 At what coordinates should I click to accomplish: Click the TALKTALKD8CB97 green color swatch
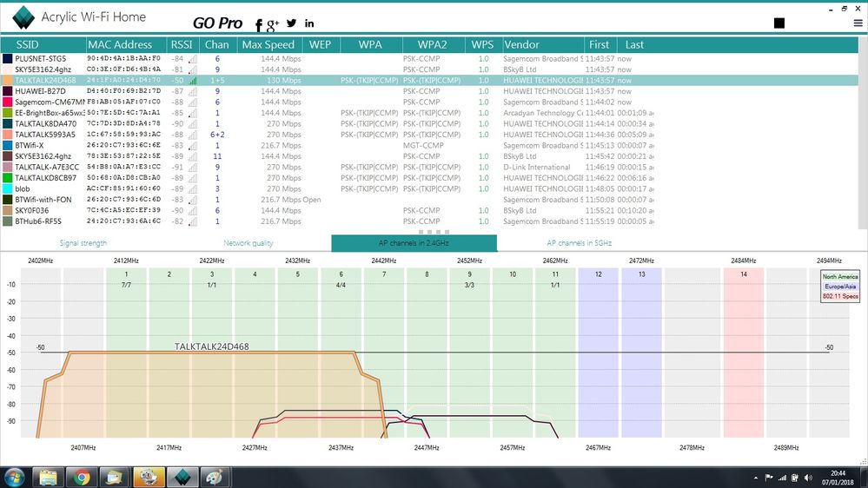pos(7,178)
